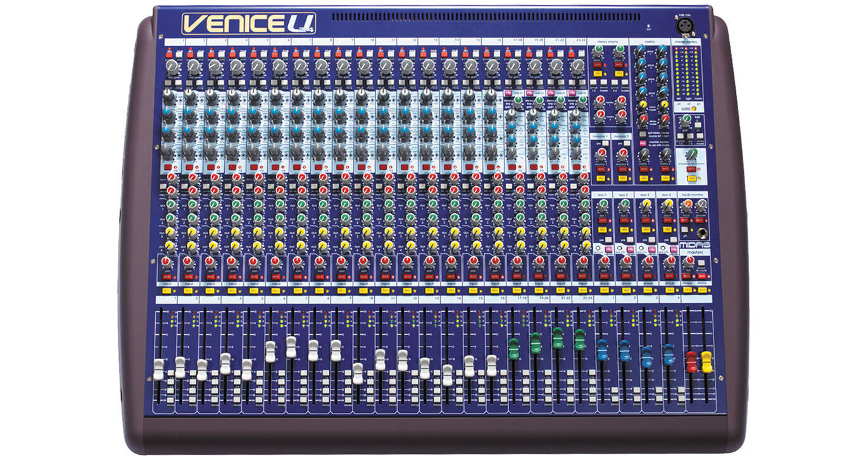Grab the channel 1 white fader cap
868x456 pixels.
click(158, 370)
